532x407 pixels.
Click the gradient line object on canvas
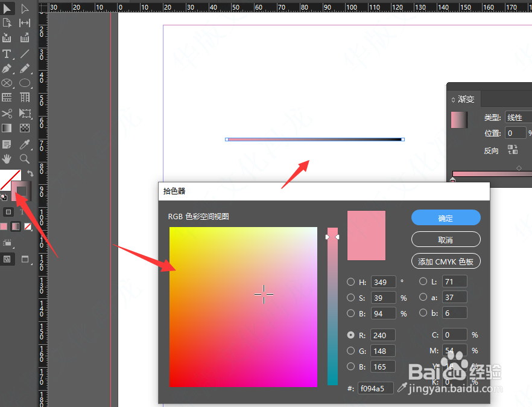click(x=315, y=139)
